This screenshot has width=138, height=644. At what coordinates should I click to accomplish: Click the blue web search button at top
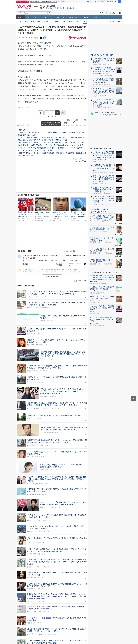point(120,2)
